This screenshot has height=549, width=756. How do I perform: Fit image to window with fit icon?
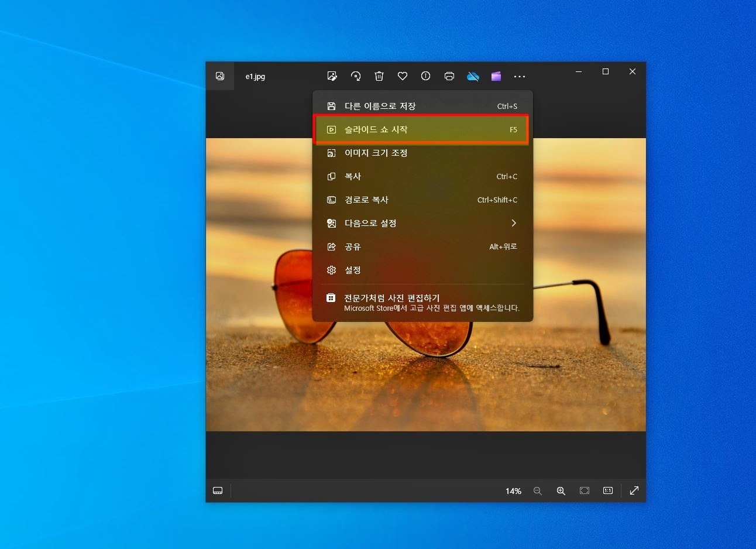pyautogui.click(x=585, y=490)
